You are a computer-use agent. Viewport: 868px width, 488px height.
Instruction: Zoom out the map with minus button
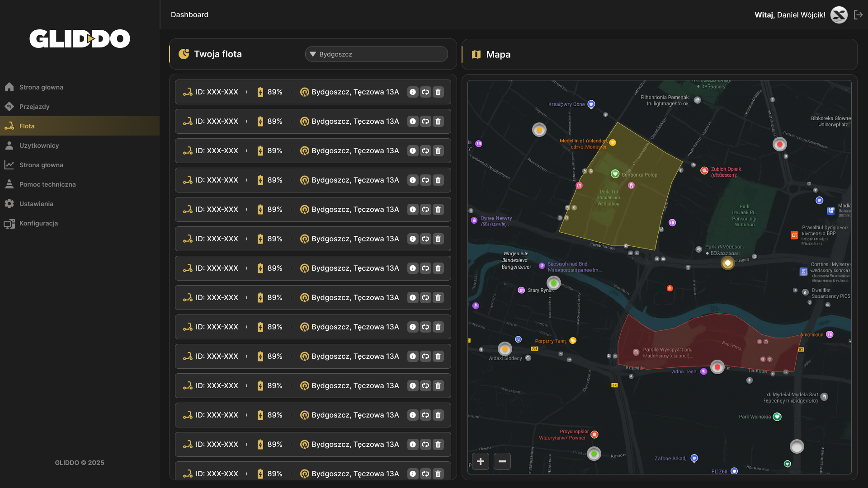click(502, 461)
